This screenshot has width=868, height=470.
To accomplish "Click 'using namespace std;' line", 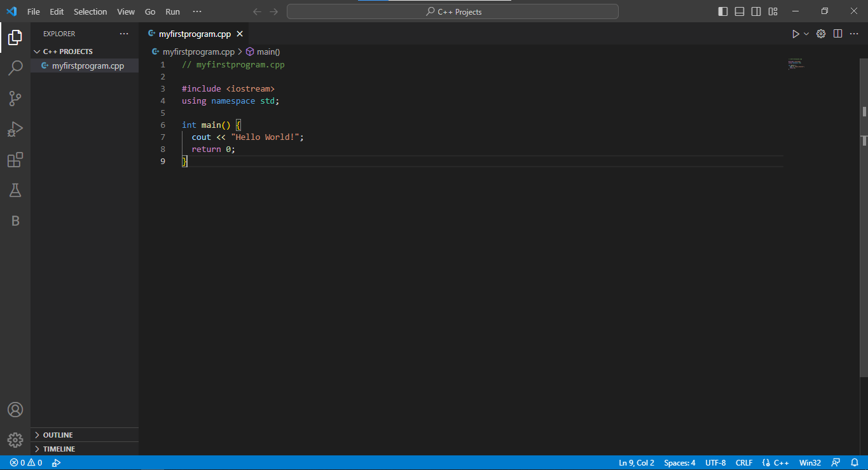I will (231, 101).
